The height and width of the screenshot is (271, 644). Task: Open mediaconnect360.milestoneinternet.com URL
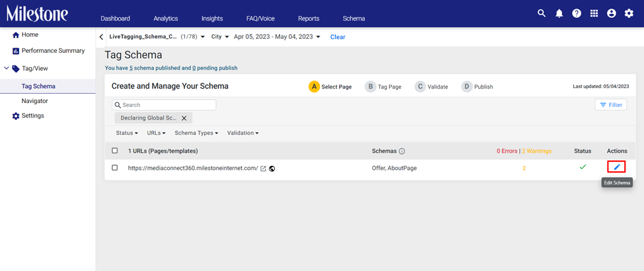tap(193, 168)
